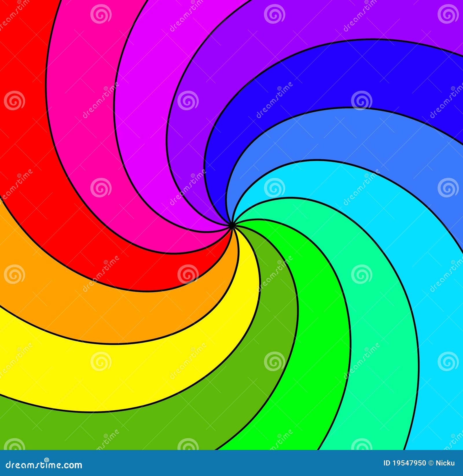Click the image ID 19547950 text
463x476 pixels.
tap(404, 462)
